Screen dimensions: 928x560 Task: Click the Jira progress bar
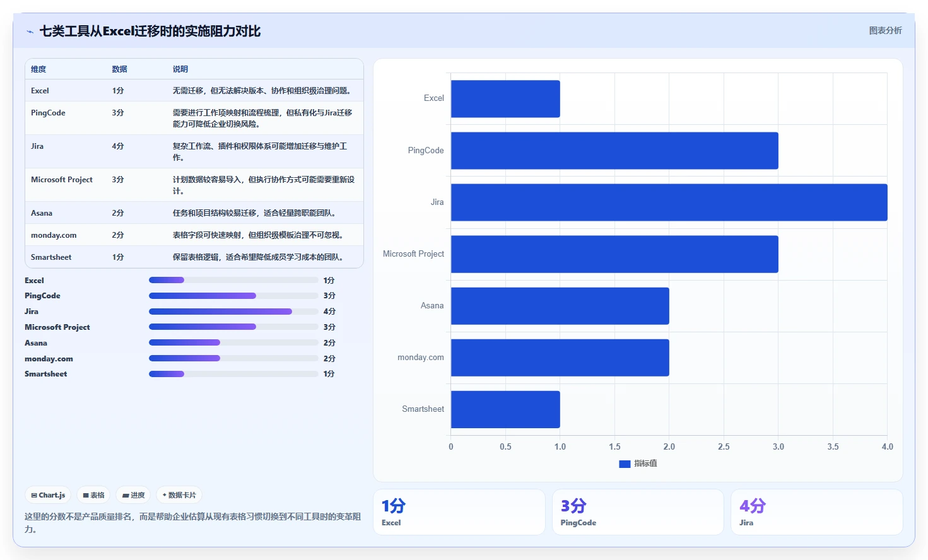233,312
